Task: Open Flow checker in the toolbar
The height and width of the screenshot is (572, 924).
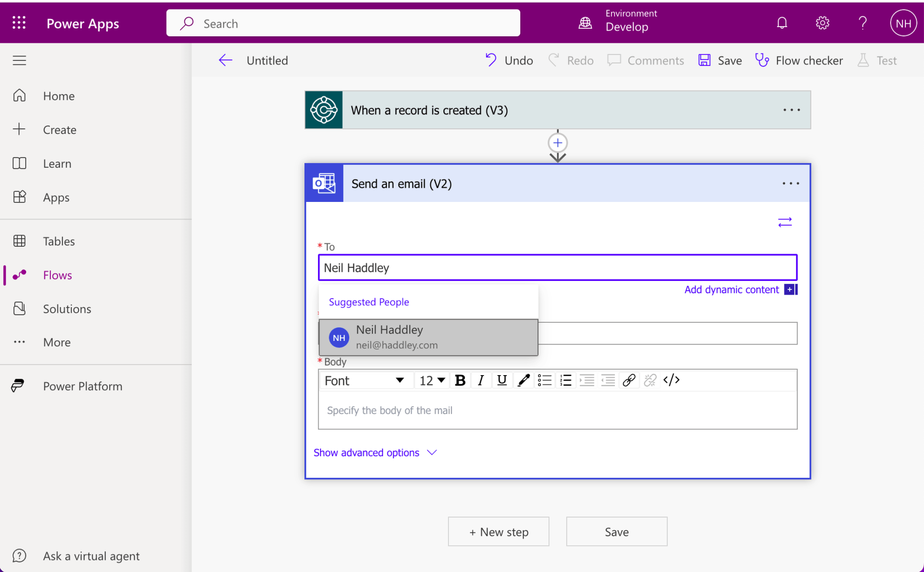Action: 799,60
